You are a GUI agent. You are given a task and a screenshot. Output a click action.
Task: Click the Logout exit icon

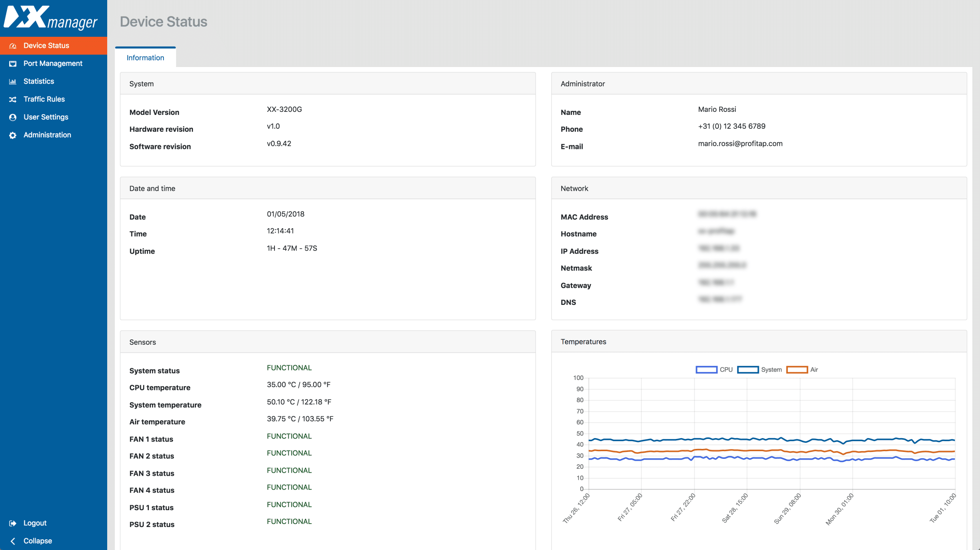(13, 523)
